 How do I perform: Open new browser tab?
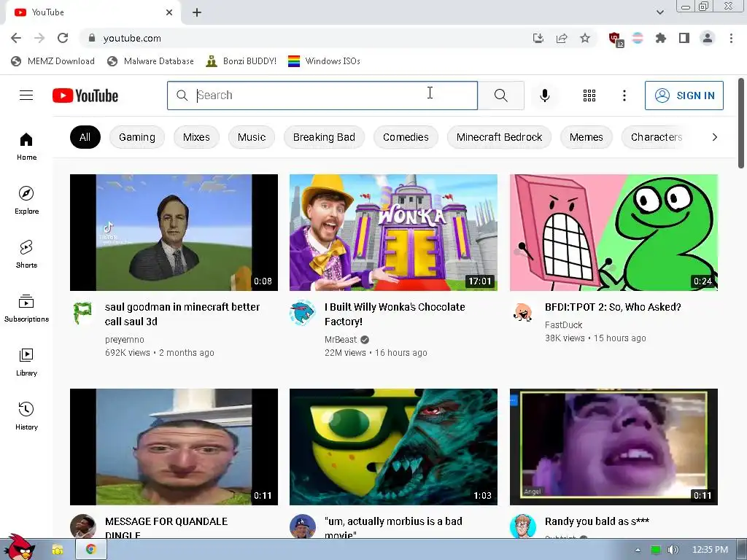197,12
